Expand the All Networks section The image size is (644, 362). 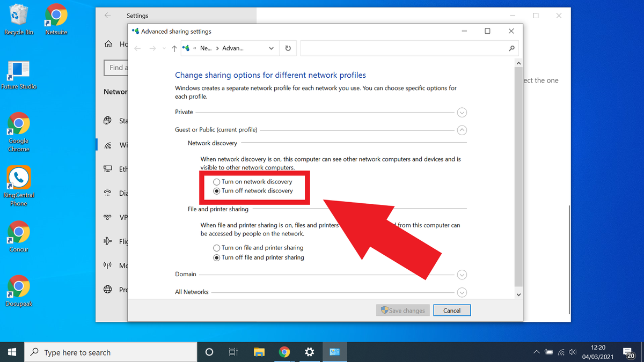point(462,292)
